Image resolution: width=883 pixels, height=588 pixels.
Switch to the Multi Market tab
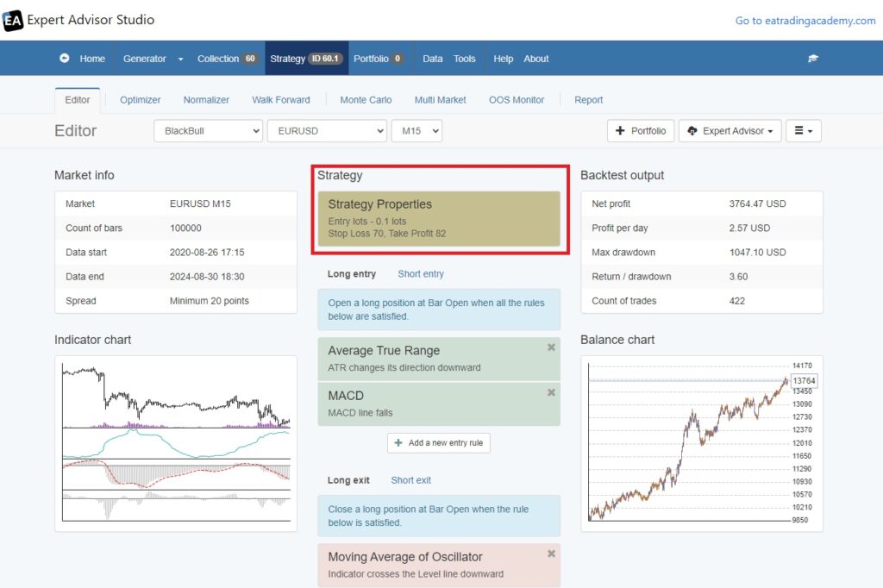pyautogui.click(x=441, y=100)
